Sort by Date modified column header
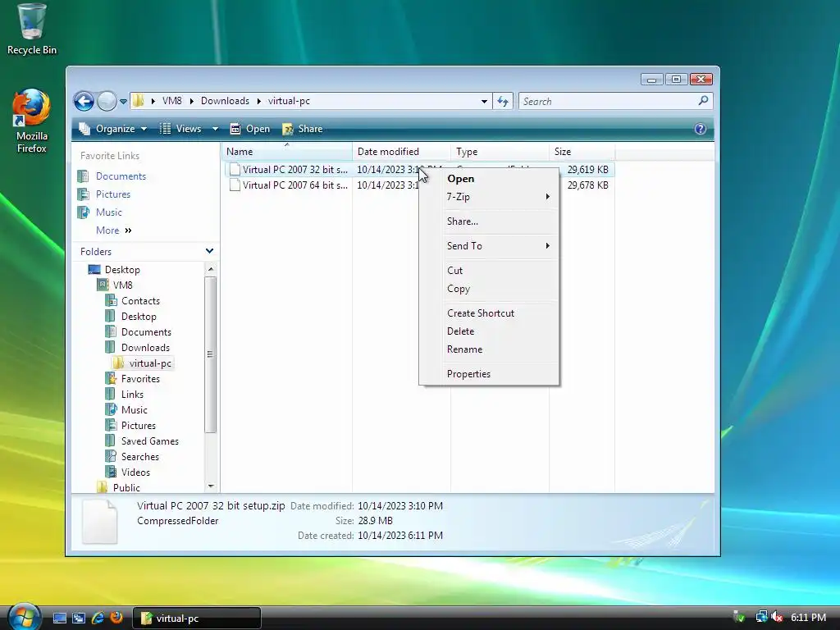Viewport: 840px width, 630px height. click(x=401, y=152)
